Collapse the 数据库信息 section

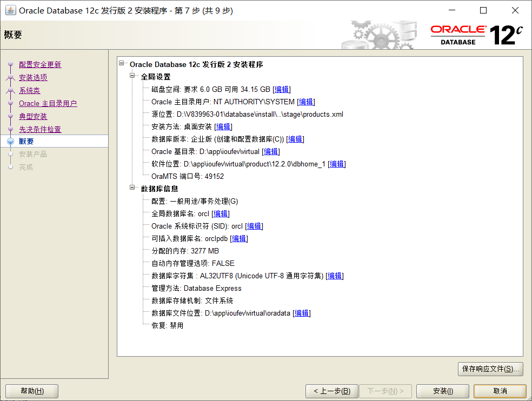pyautogui.click(x=132, y=188)
